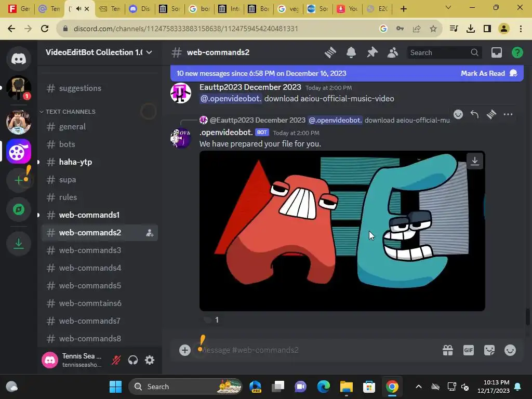Click the Eauttp2023 December 2023 username
532x399 pixels.
[x=250, y=87]
